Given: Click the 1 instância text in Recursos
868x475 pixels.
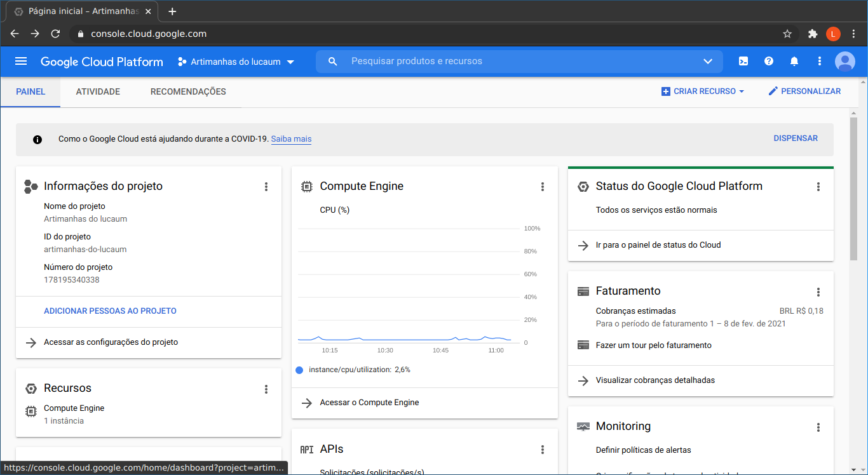Looking at the screenshot, I should point(64,421).
